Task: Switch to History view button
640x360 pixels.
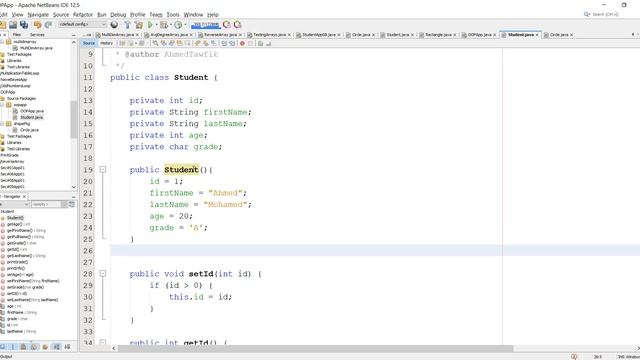Action: 106,43
